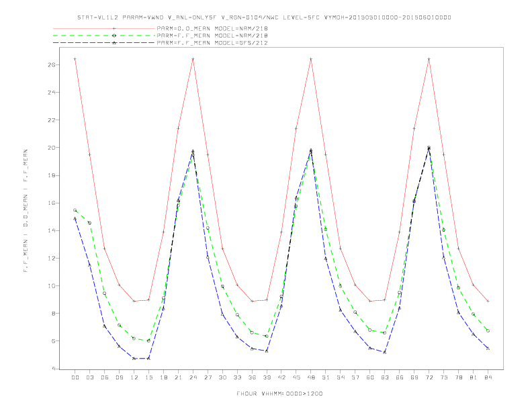Click x-axis forecast hour label 69

pyautogui.click(x=414, y=377)
